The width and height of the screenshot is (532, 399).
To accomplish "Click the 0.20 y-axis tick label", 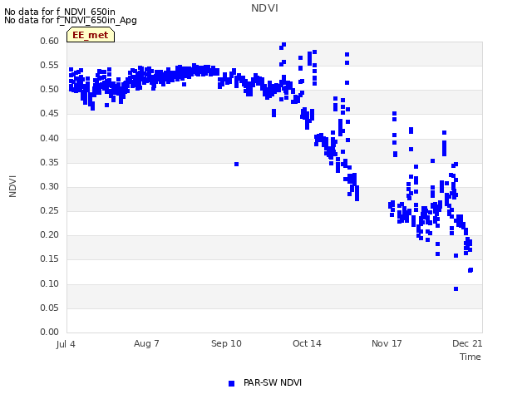I will coord(50,234).
